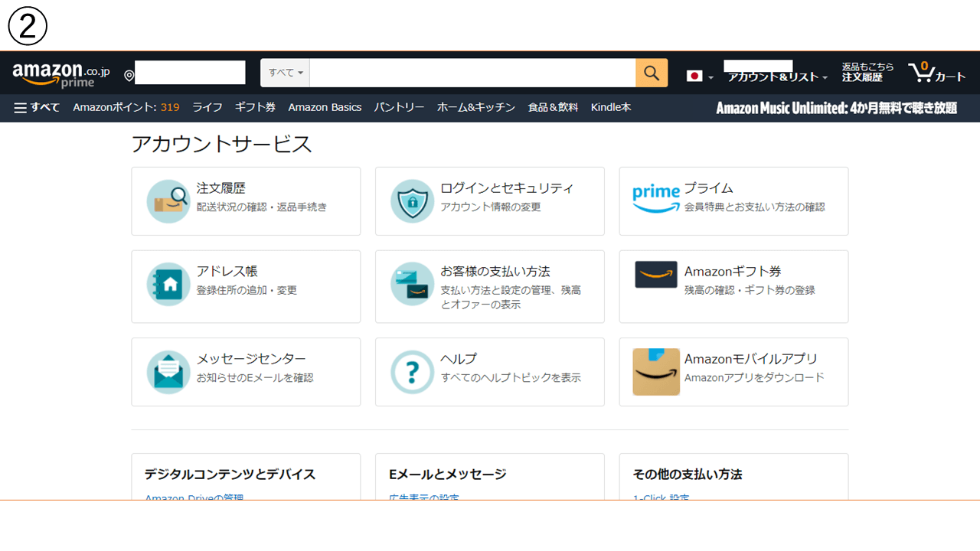Click the Amazon Driveの管理 link
Image resolution: width=980 pixels, height=551 pixels.
point(194,497)
